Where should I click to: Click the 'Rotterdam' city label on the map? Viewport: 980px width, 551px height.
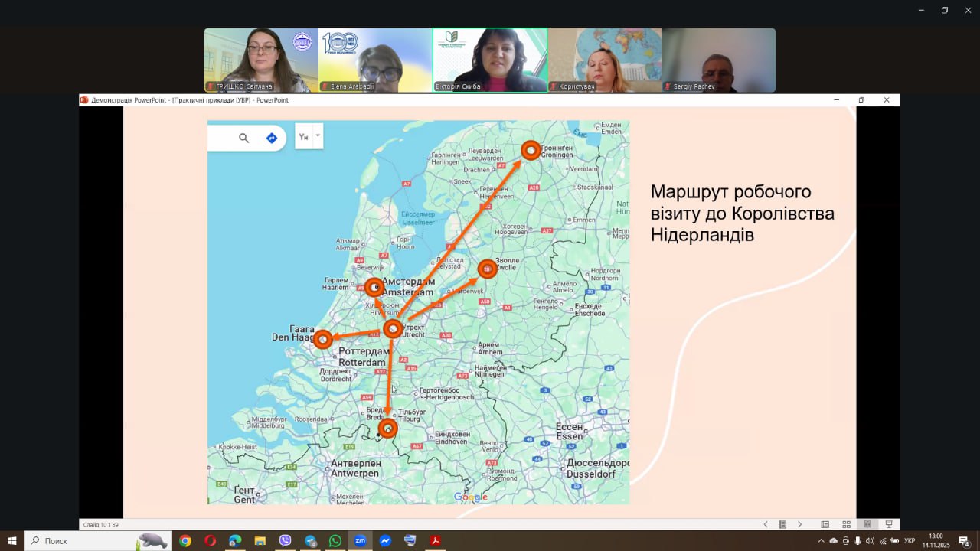click(362, 363)
